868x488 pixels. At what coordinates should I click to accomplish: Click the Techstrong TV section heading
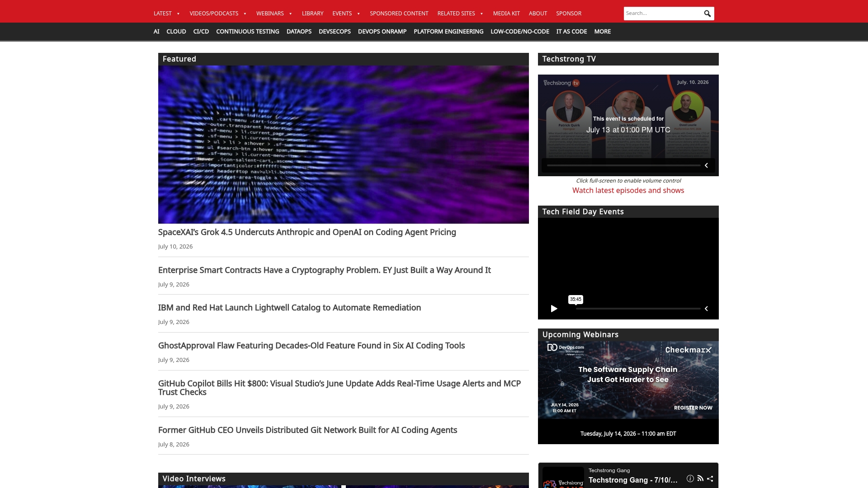(569, 59)
